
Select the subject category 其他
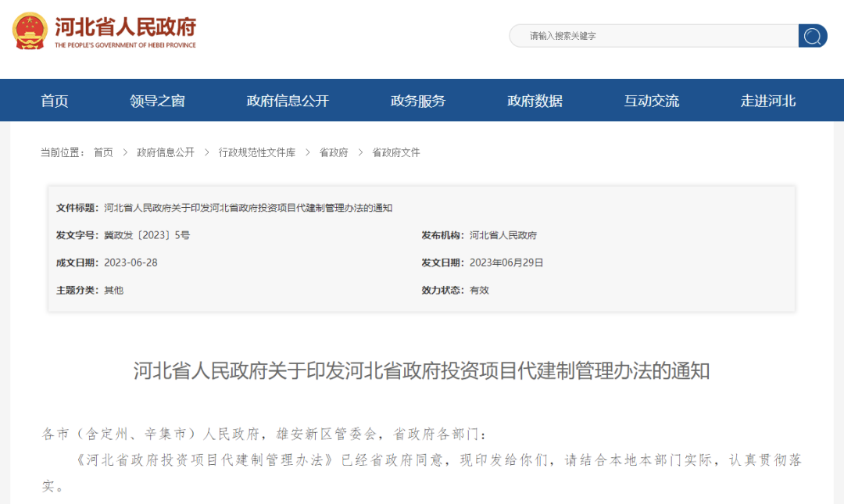point(113,290)
